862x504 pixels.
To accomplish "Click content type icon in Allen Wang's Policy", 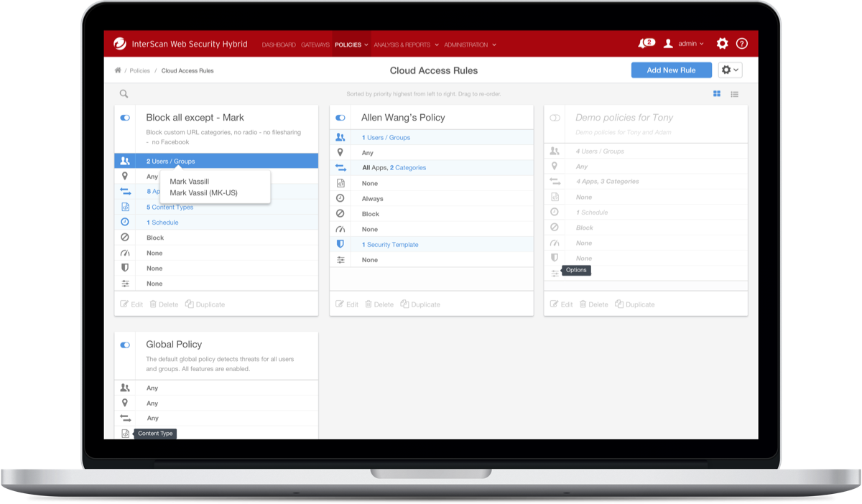I will pos(340,183).
